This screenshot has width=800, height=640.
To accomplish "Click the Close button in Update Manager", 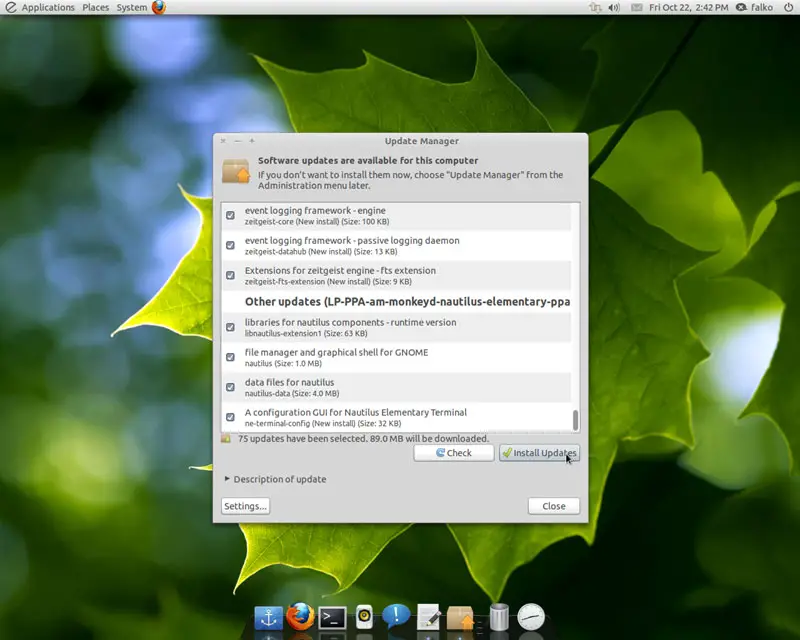I will click(554, 506).
